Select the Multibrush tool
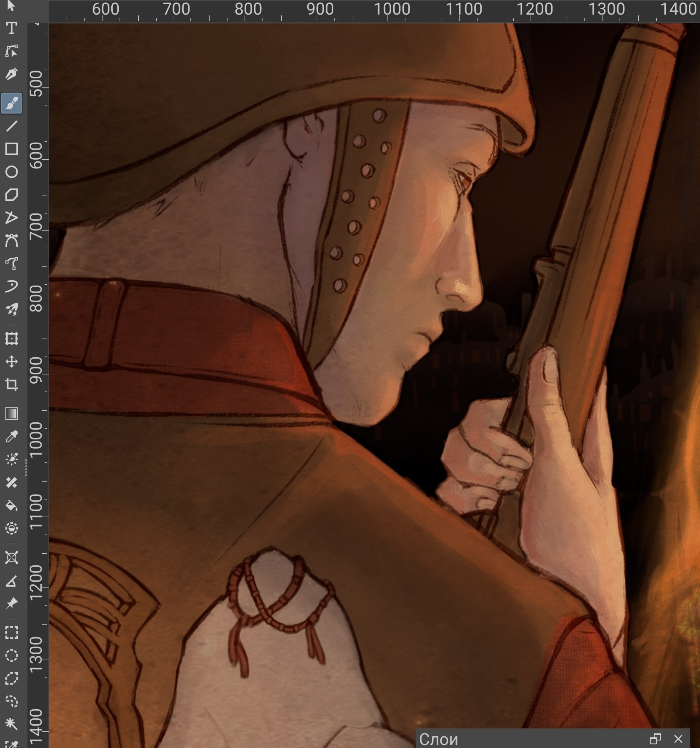This screenshot has width=700, height=748. coord(11,309)
